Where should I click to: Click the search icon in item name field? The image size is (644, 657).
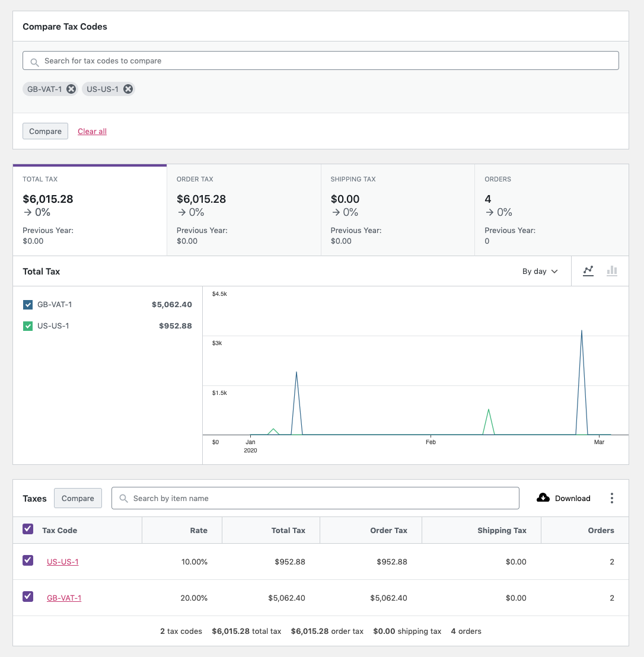coord(123,498)
